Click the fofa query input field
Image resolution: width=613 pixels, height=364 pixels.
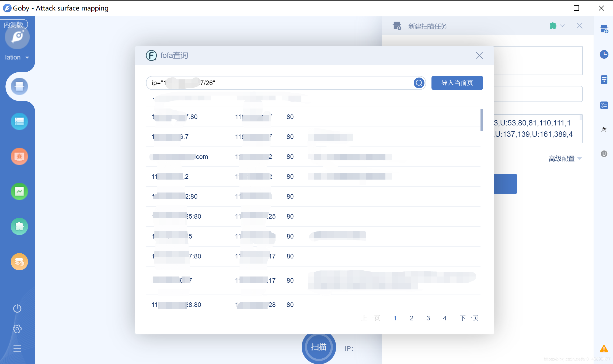click(x=296, y=83)
